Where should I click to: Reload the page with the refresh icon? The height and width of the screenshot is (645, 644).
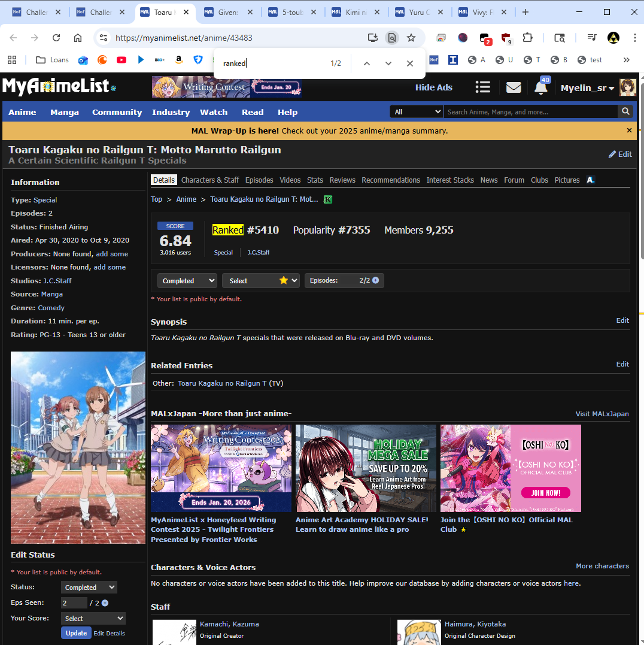click(56, 38)
